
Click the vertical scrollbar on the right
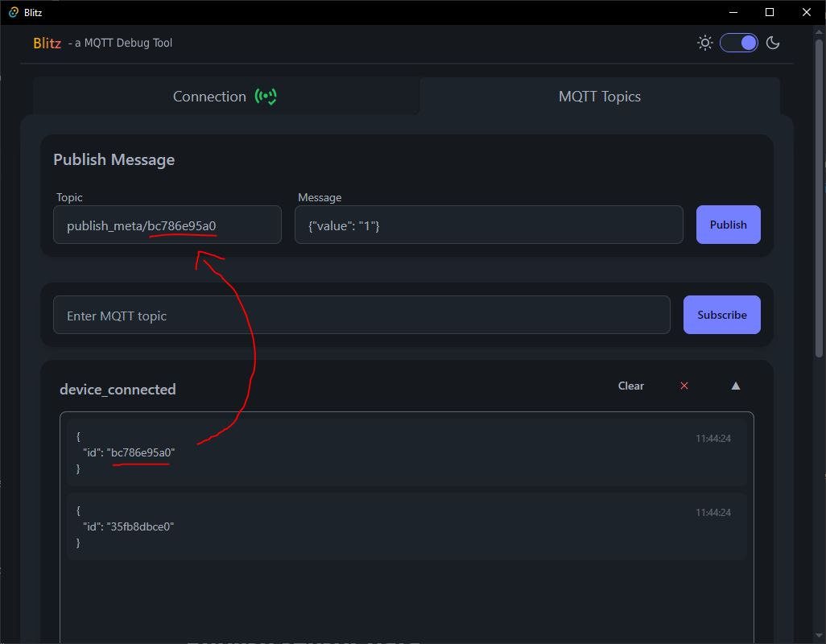coord(820,242)
